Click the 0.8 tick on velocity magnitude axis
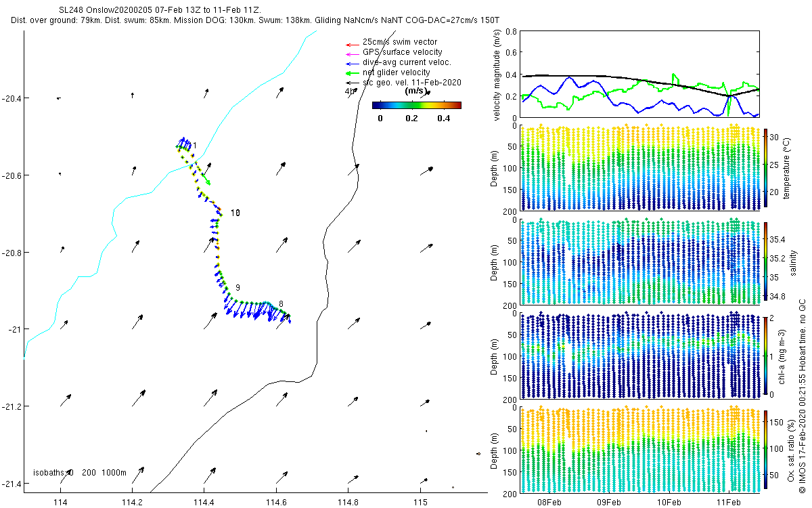The height and width of the screenshot is (508, 812). click(511, 31)
